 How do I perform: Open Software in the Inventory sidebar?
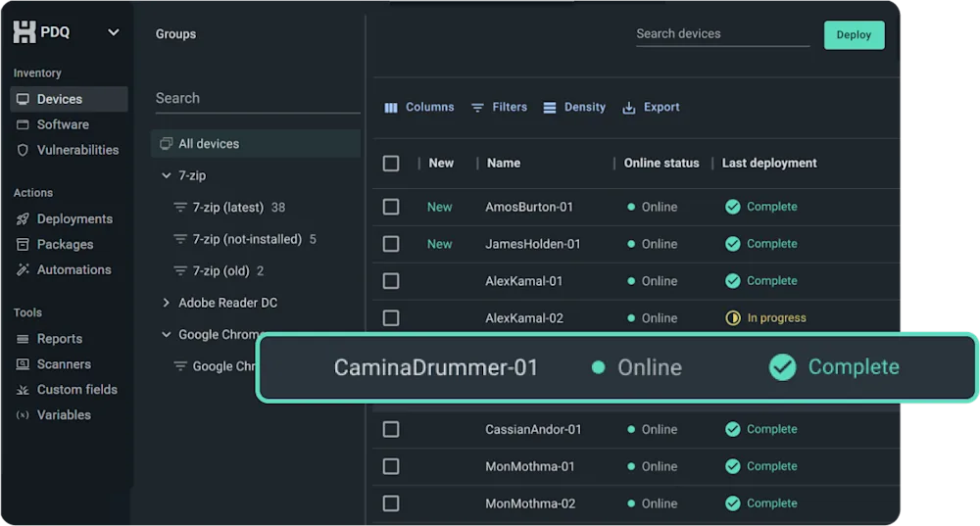pyautogui.click(x=63, y=124)
